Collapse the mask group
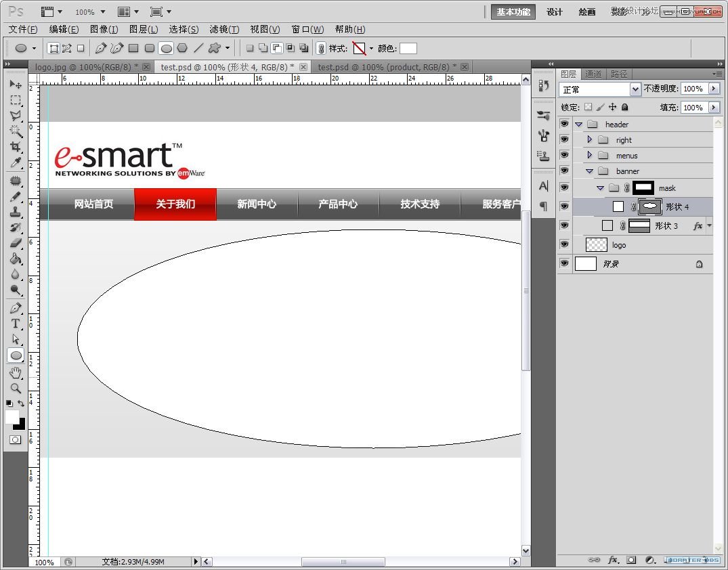Image resolution: width=728 pixels, height=570 pixels. 600,188
